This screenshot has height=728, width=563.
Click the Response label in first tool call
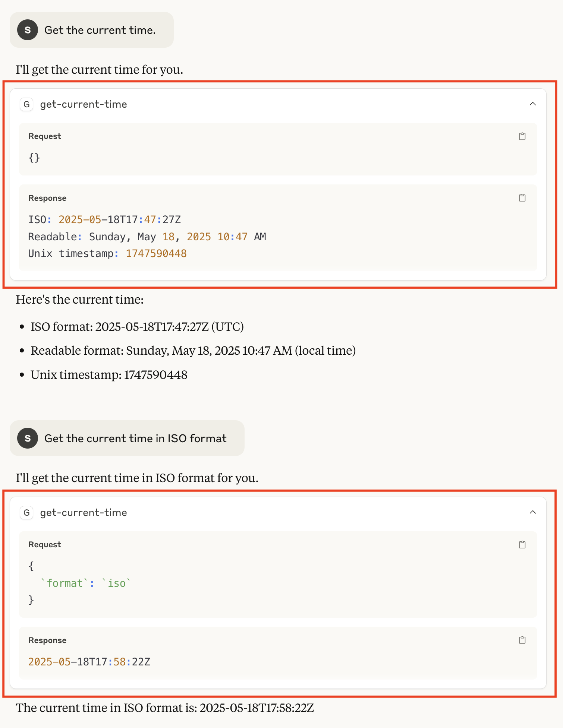pyautogui.click(x=47, y=198)
